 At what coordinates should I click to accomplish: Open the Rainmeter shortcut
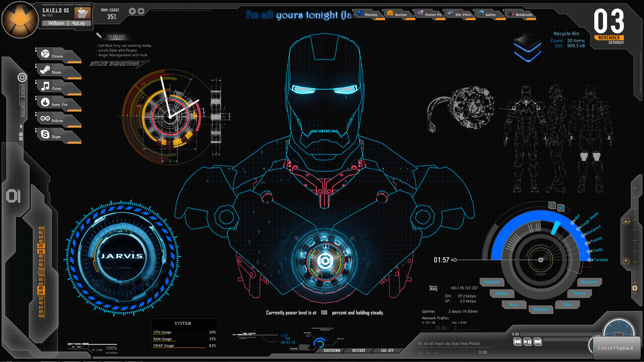[541, 309]
